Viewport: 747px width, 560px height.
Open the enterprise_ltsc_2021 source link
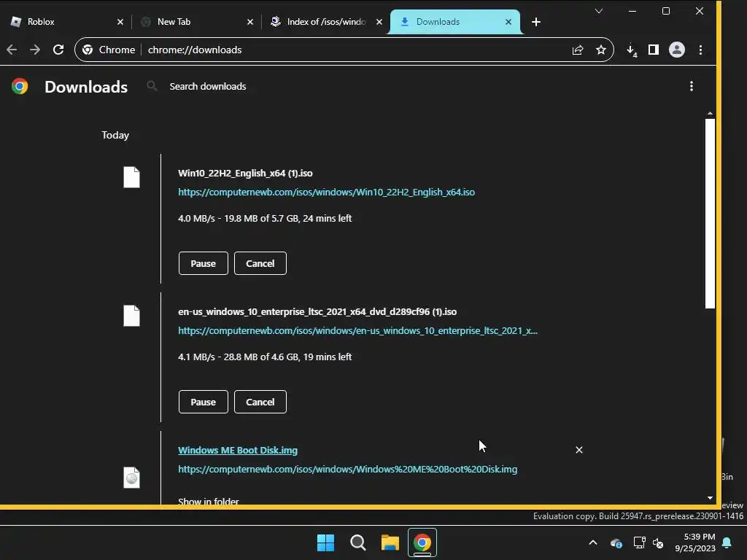click(x=357, y=330)
